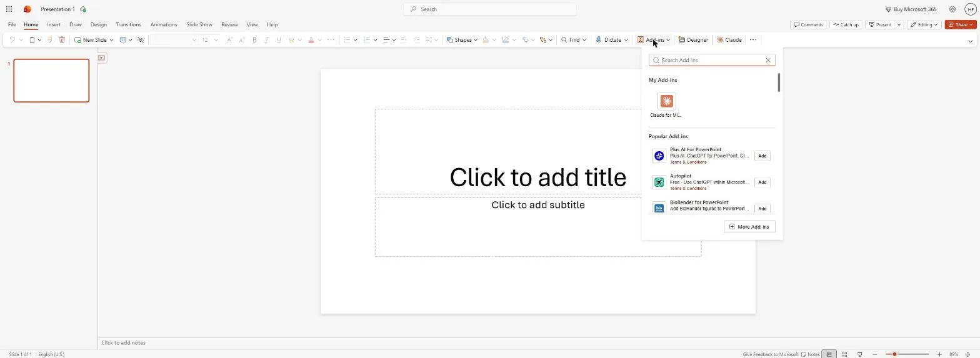980x358 pixels.
Task: Click the Outdent decrease indent icon
Action: click(404, 40)
